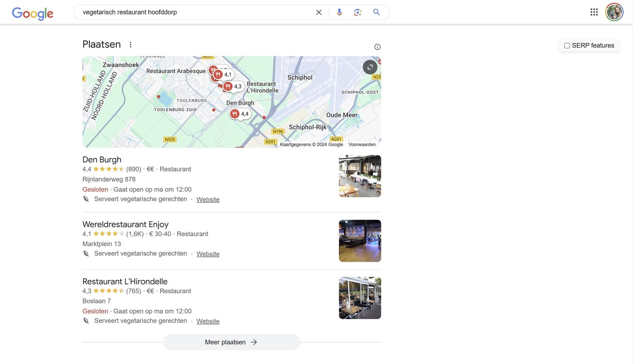Visit the Den Burgh Website link
The width and height of the screenshot is (633, 364).
point(208,199)
